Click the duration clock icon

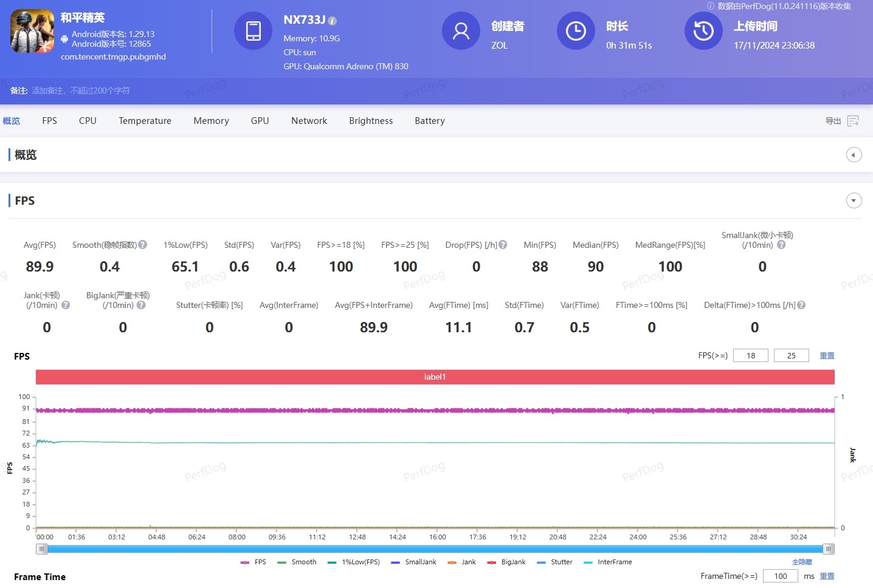[576, 31]
